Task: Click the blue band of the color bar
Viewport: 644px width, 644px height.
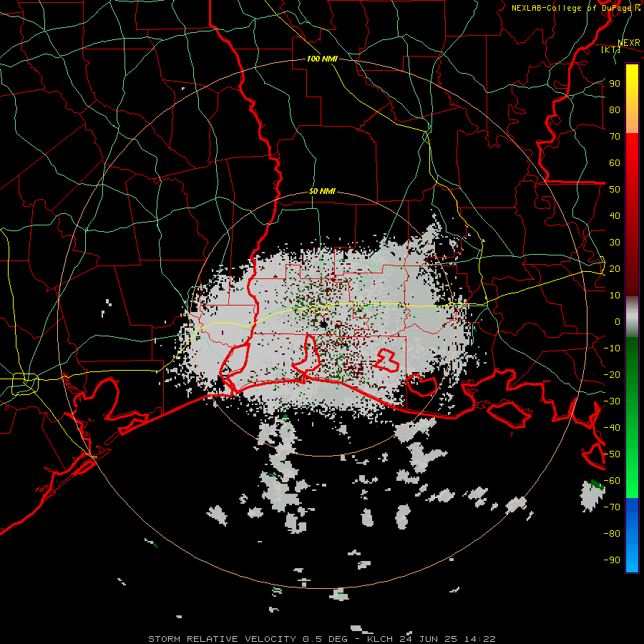Action: click(632, 535)
